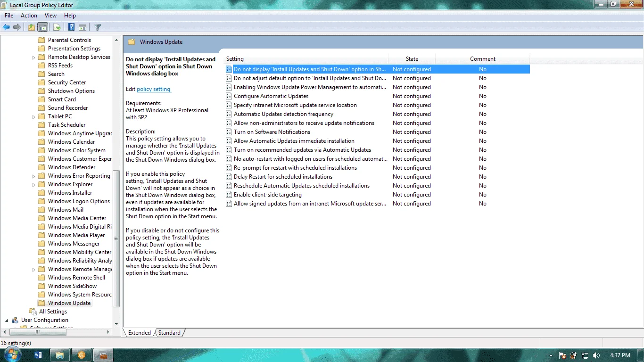Click the All Settings node icon
The width and height of the screenshot is (644, 362).
click(x=33, y=312)
